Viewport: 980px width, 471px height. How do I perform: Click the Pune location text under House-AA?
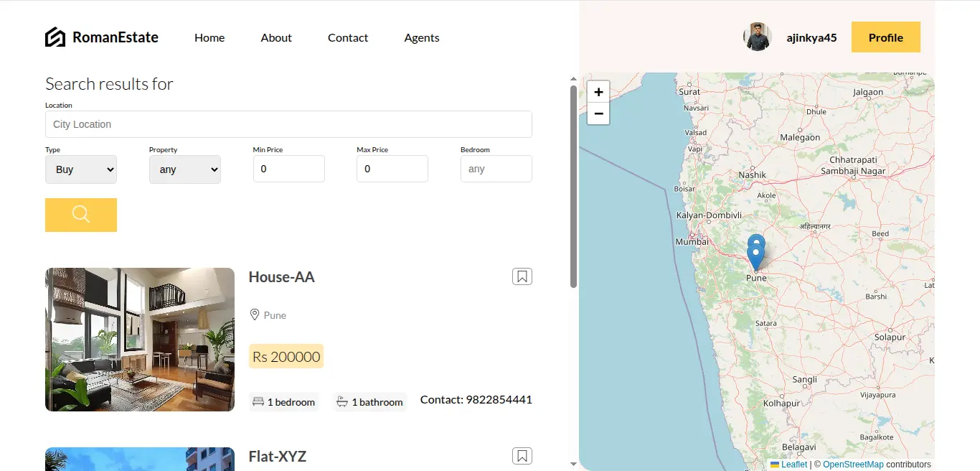click(x=275, y=315)
